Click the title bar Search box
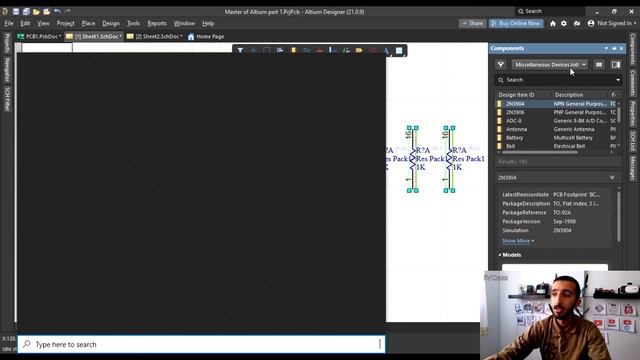Viewport: 640px width, 360px height. [549, 11]
